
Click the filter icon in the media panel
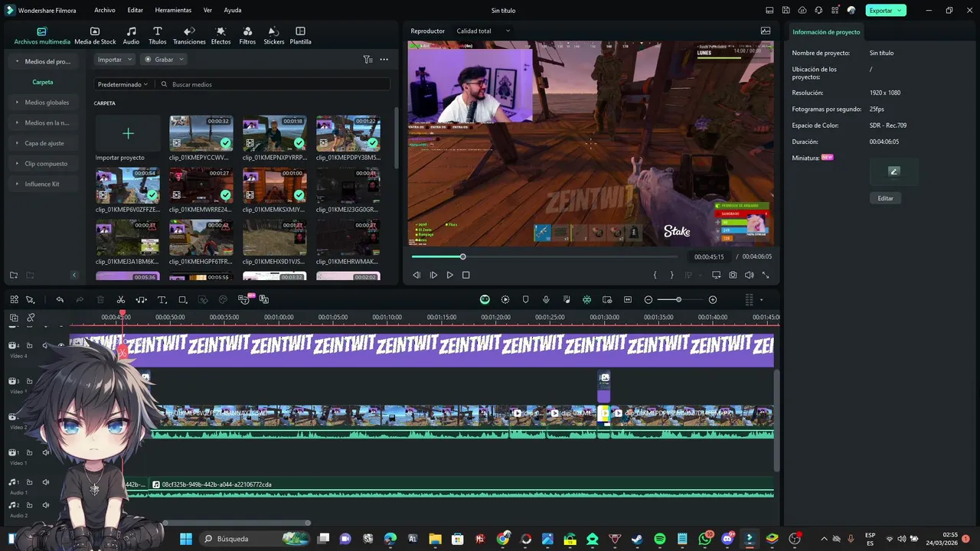point(367,59)
